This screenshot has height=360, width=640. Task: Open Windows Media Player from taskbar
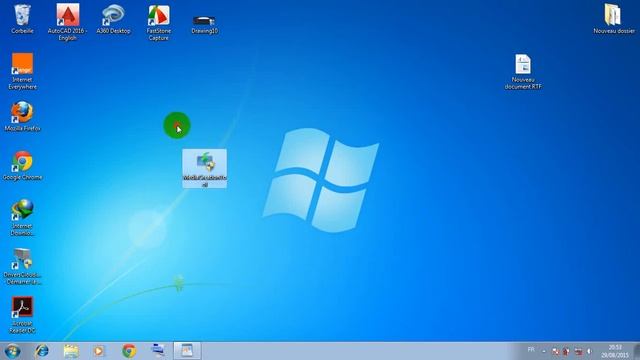pos(99,351)
